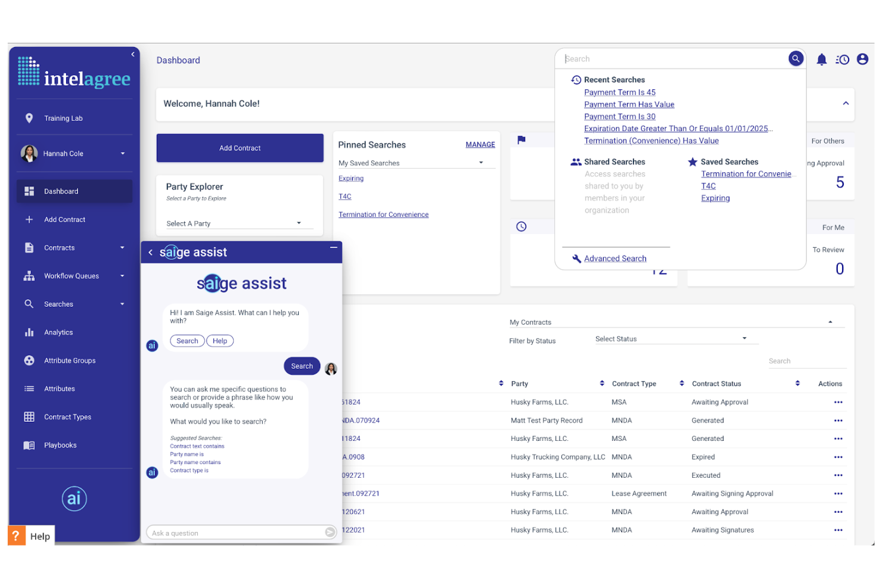Image resolution: width=882 pixels, height=588 pixels.
Task: Open the My Saved Searches dropdown
Action: 417,163
